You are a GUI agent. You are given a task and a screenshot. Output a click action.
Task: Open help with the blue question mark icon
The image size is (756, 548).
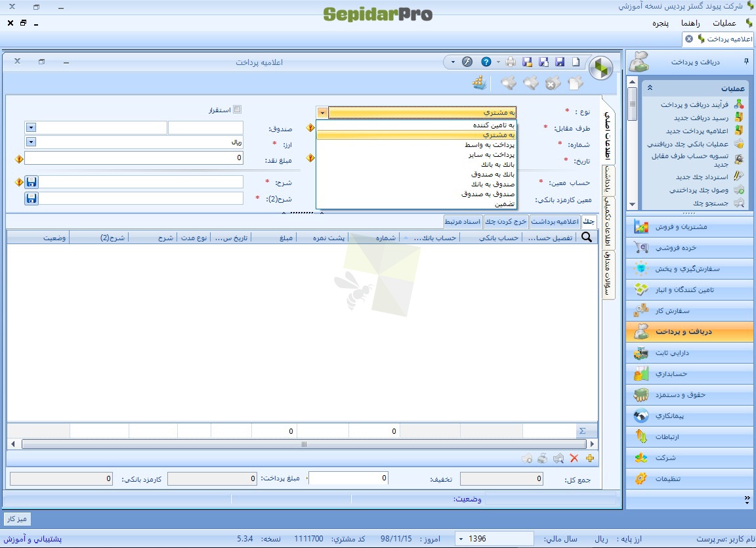(x=486, y=62)
